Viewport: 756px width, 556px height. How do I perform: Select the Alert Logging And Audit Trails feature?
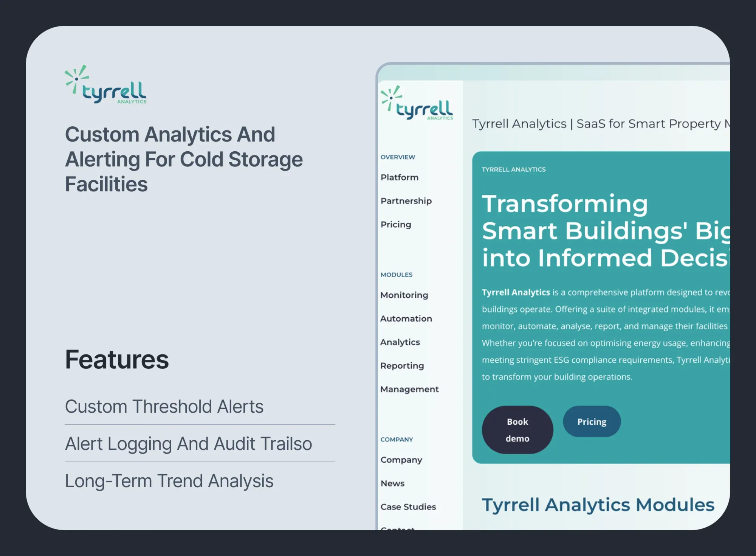pyautogui.click(x=188, y=444)
